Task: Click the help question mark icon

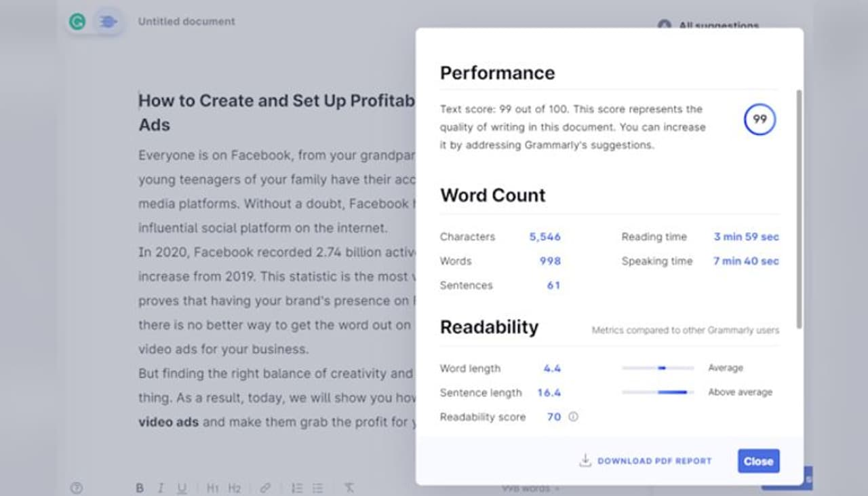Action: point(77,488)
